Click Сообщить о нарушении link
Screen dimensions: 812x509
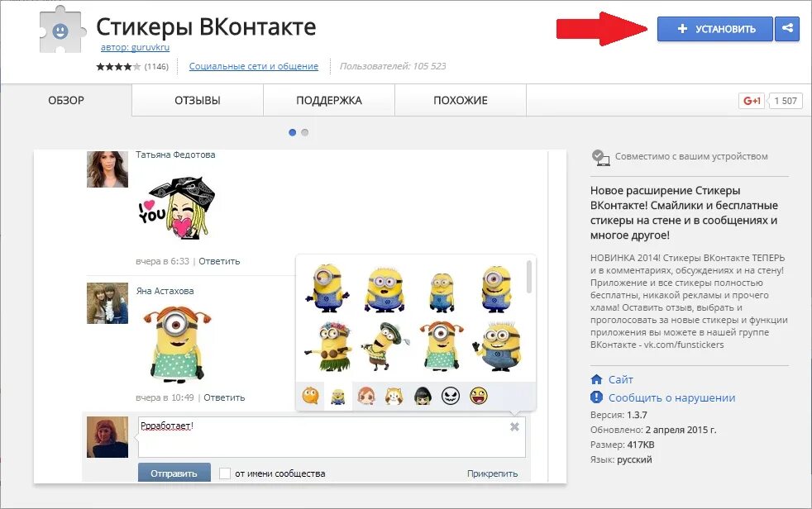671,397
